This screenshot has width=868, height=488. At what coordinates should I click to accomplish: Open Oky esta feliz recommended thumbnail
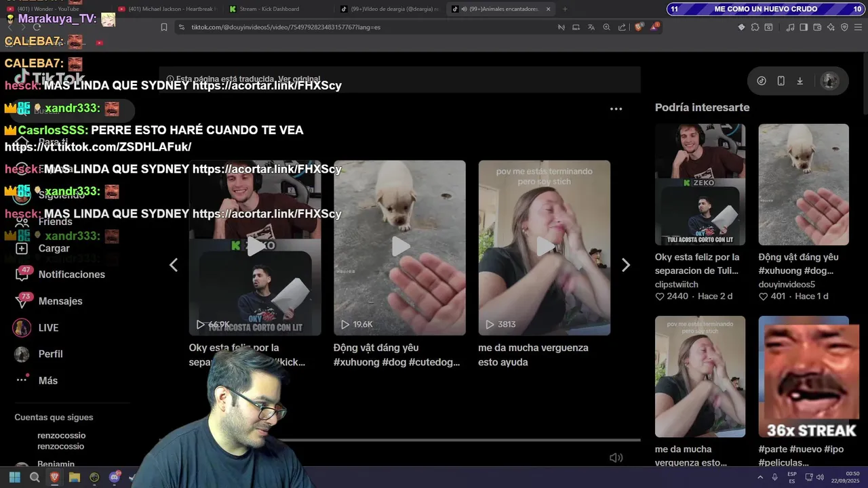(700, 184)
